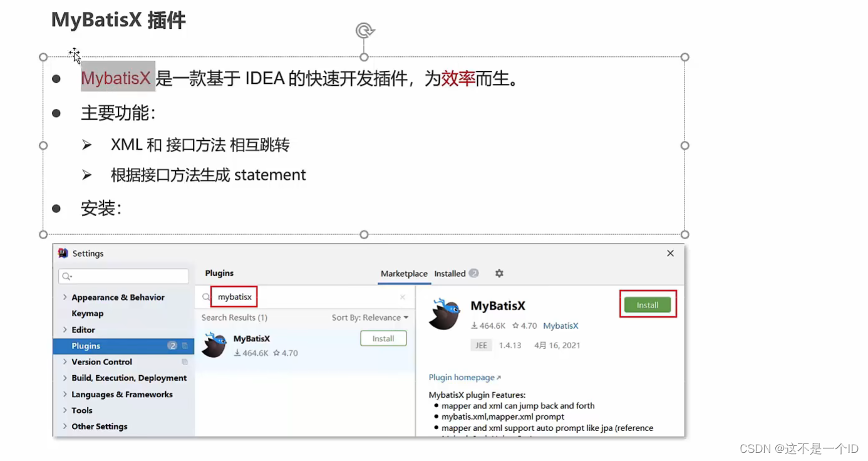
Task: Expand Other Settings node
Action: click(x=65, y=427)
